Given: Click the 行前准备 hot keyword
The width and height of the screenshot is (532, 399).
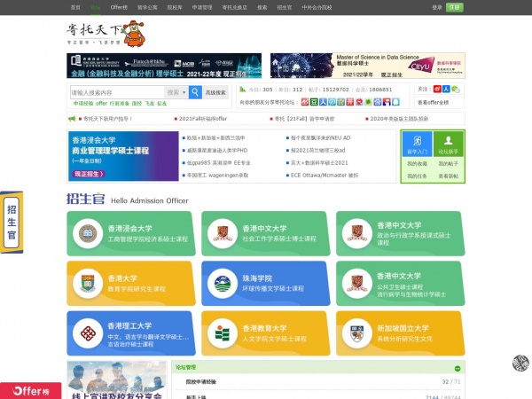Looking at the screenshot, I should tap(119, 104).
